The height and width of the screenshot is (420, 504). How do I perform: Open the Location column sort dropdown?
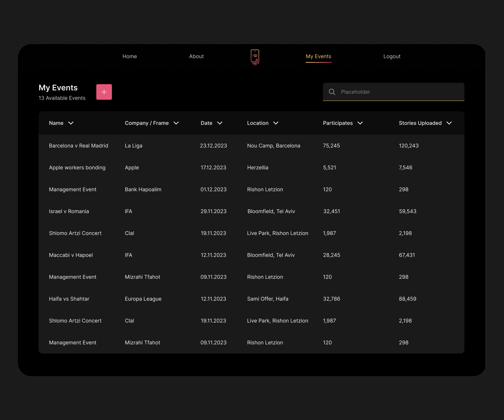[276, 123]
